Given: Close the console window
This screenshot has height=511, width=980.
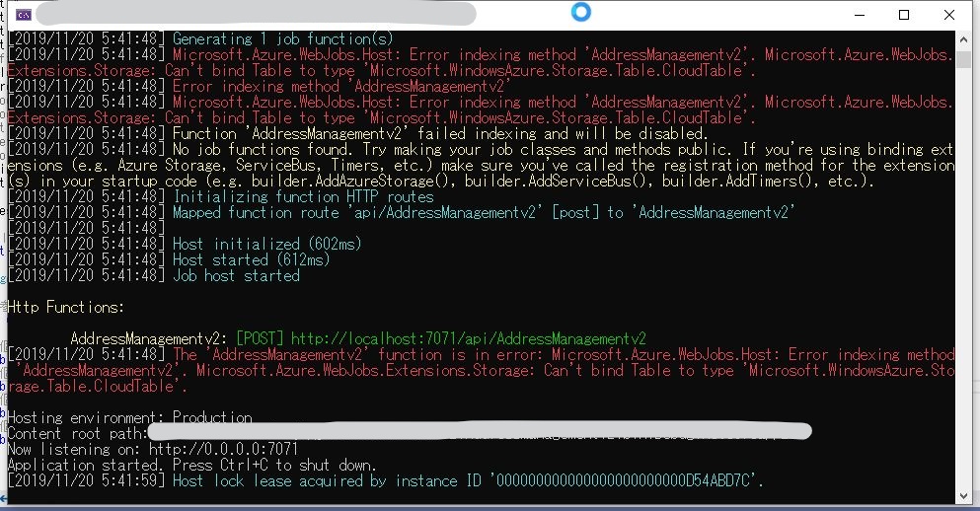Looking at the screenshot, I should tap(948, 15).
